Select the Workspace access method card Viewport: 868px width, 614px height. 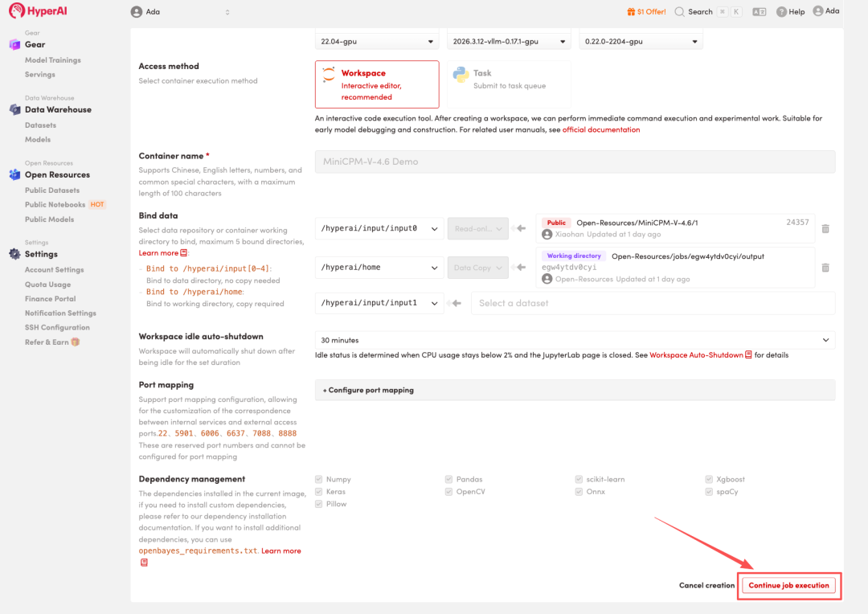[x=377, y=84]
